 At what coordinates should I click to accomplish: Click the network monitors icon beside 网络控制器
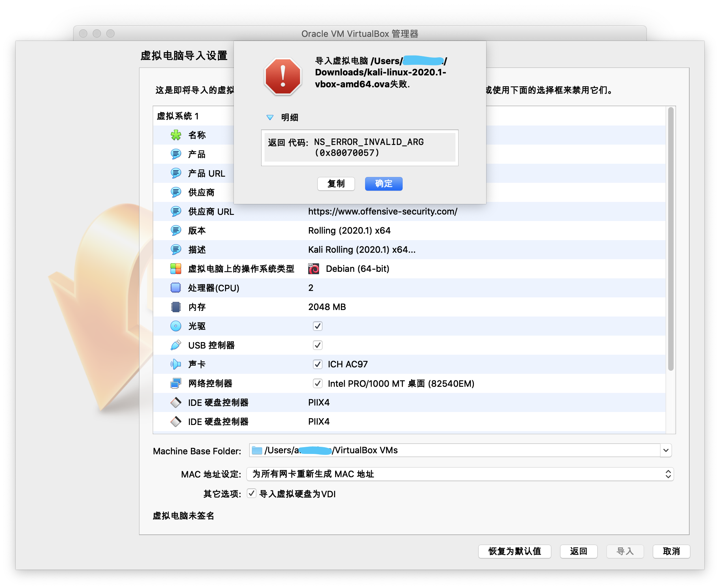(x=176, y=383)
